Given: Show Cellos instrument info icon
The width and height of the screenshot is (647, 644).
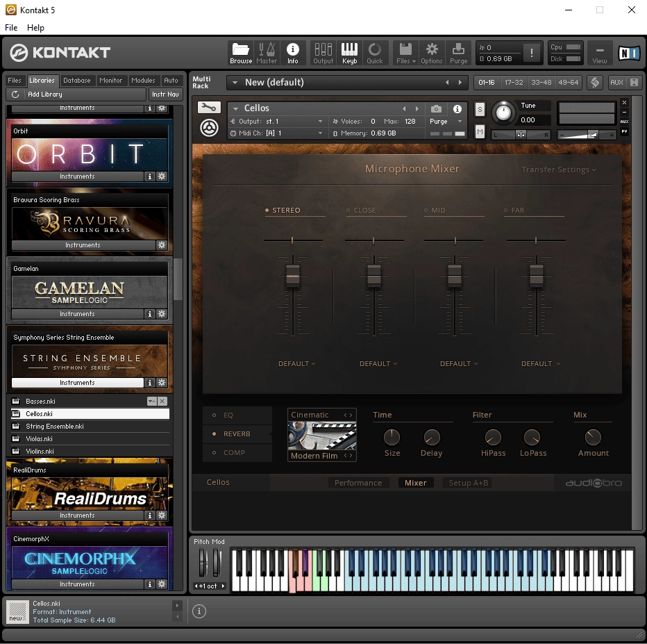Looking at the screenshot, I should coord(457,108).
